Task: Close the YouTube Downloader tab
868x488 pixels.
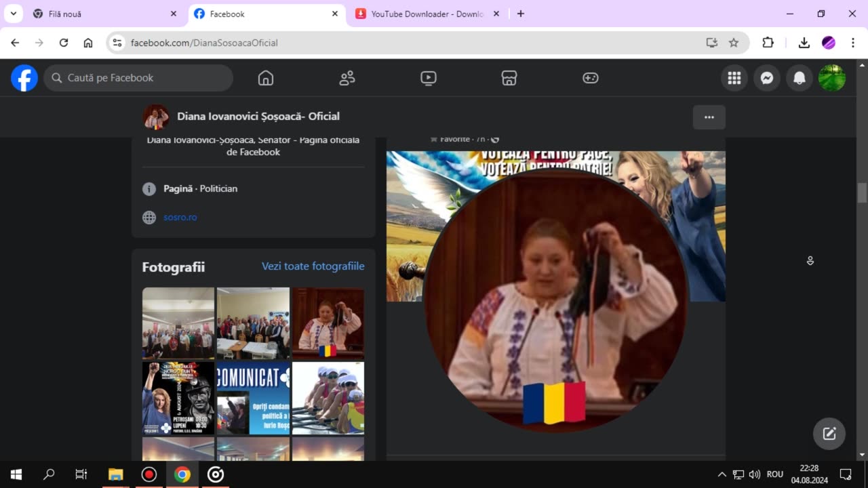Action: (496, 14)
